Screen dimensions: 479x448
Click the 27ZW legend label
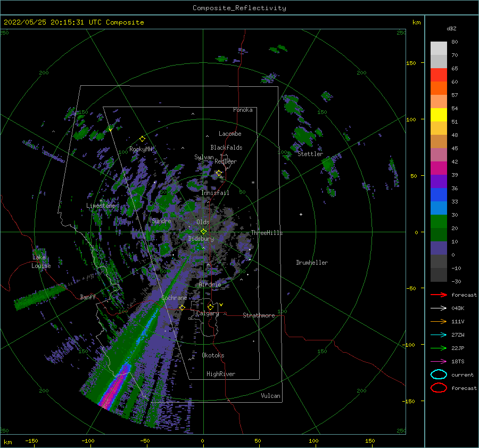click(458, 335)
